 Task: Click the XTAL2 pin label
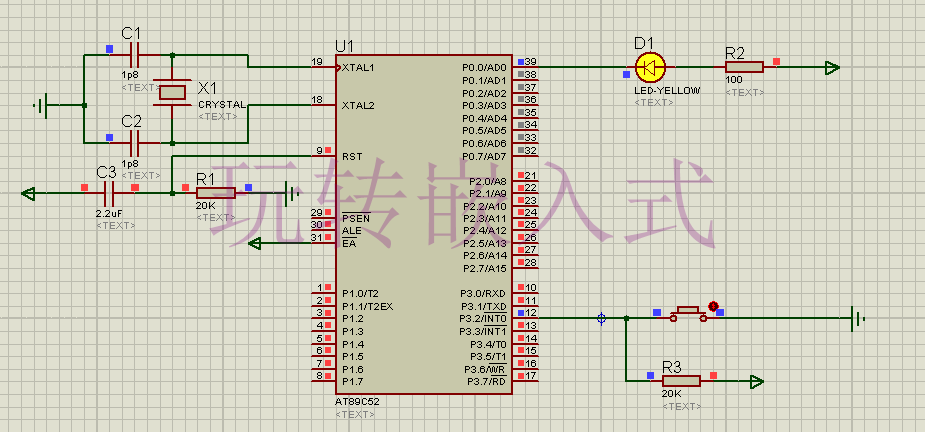(358, 106)
